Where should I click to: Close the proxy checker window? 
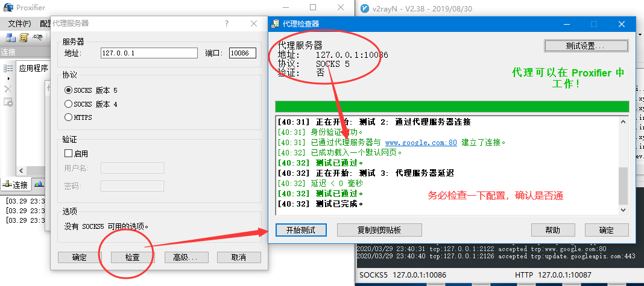[622, 24]
